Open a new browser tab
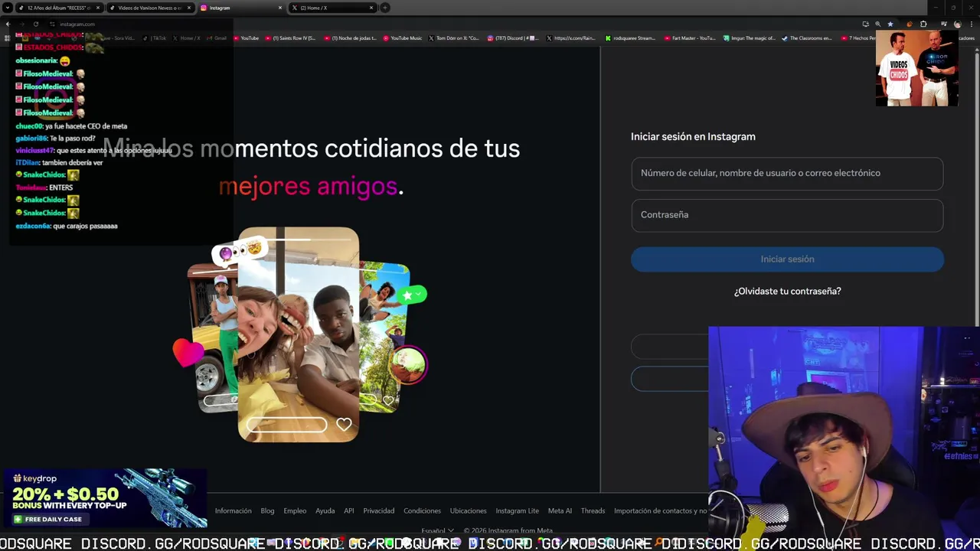The image size is (980, 551). point(385,8)
